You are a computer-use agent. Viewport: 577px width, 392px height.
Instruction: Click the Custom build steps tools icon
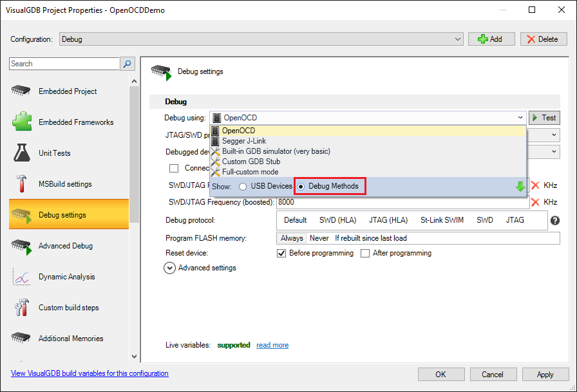[x=22, y=308]
